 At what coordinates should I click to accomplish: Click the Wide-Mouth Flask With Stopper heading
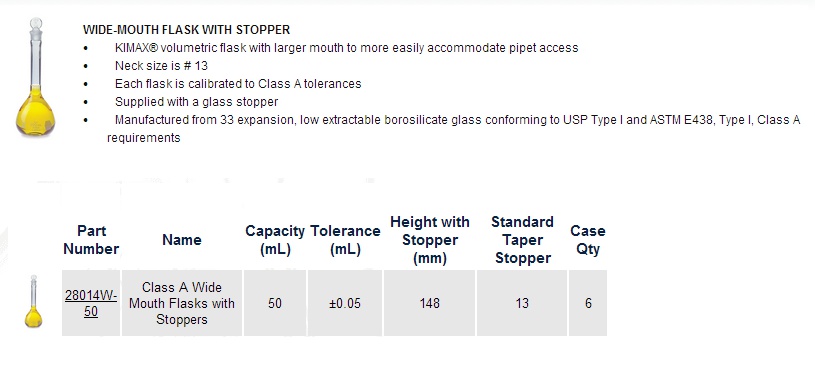point(186,30)
